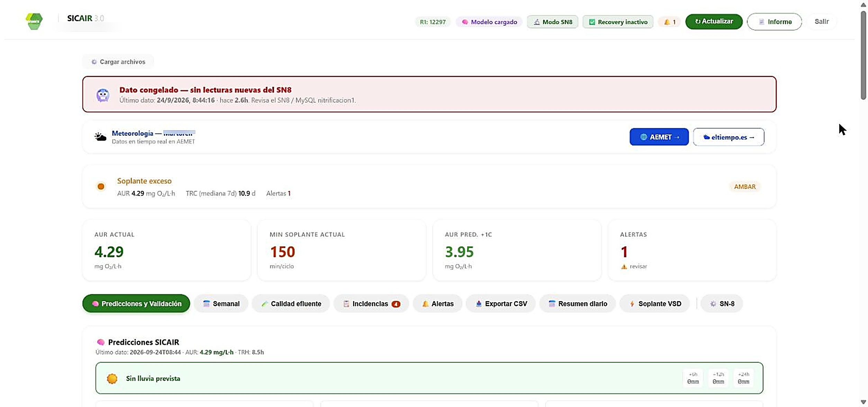Click the frozen-face icon in the red alert
868x407 pixels.
pos(103,95)
